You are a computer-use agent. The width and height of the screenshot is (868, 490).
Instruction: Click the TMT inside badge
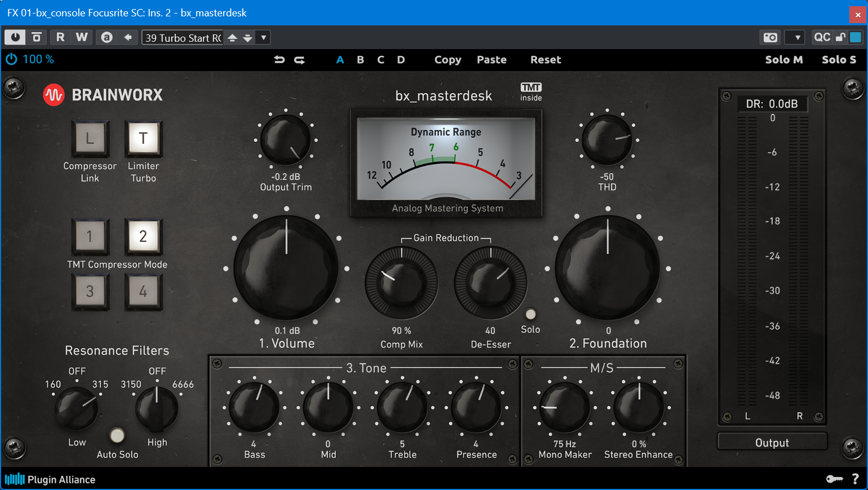(x=531, y=92)
